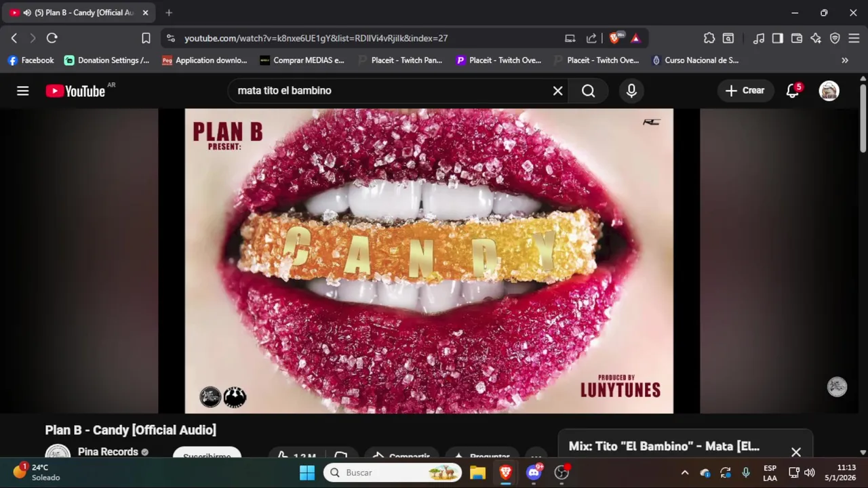Open YouTube notifications bell
This screenshot has height=488, width=868.
pos(792,91)
